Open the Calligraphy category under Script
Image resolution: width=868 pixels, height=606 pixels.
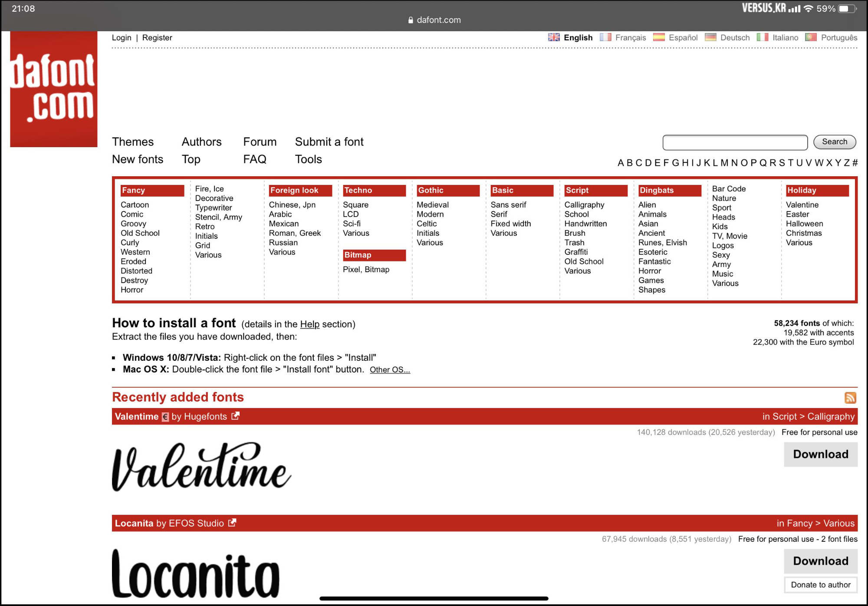coord(584,204)
